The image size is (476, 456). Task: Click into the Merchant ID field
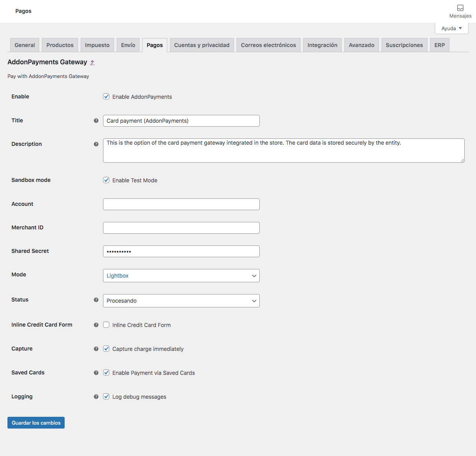pyautogui.click(x=181, y=228)
